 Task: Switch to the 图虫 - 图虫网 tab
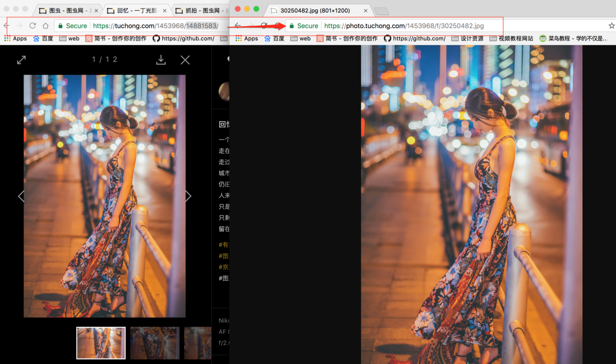pyautogui.click(x=68, y=10)
